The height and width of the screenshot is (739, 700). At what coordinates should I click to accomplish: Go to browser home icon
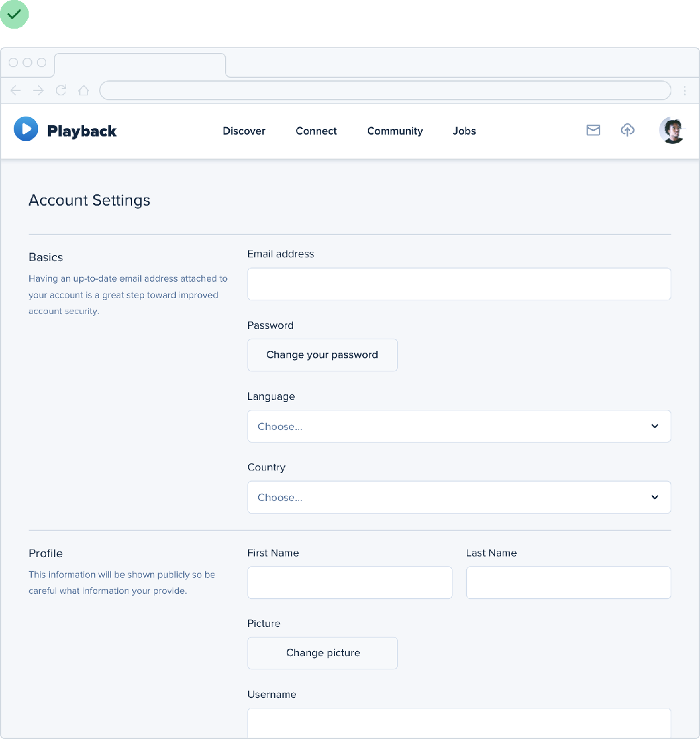84,90
